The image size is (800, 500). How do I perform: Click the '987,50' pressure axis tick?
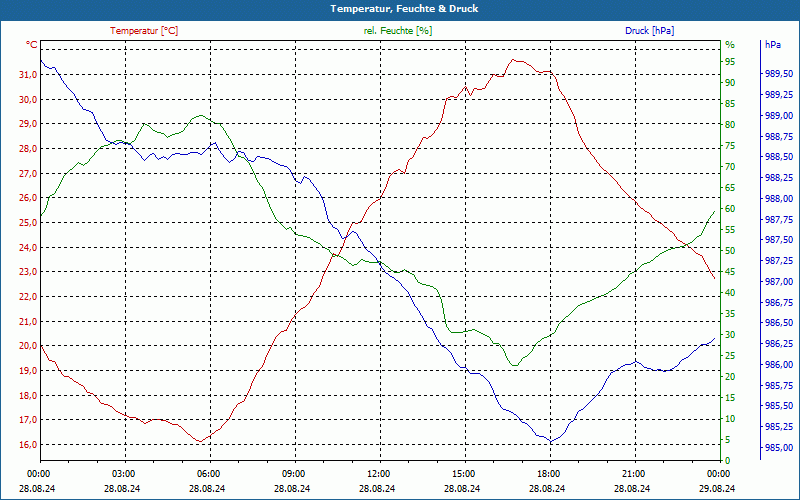tap(779, 240)
